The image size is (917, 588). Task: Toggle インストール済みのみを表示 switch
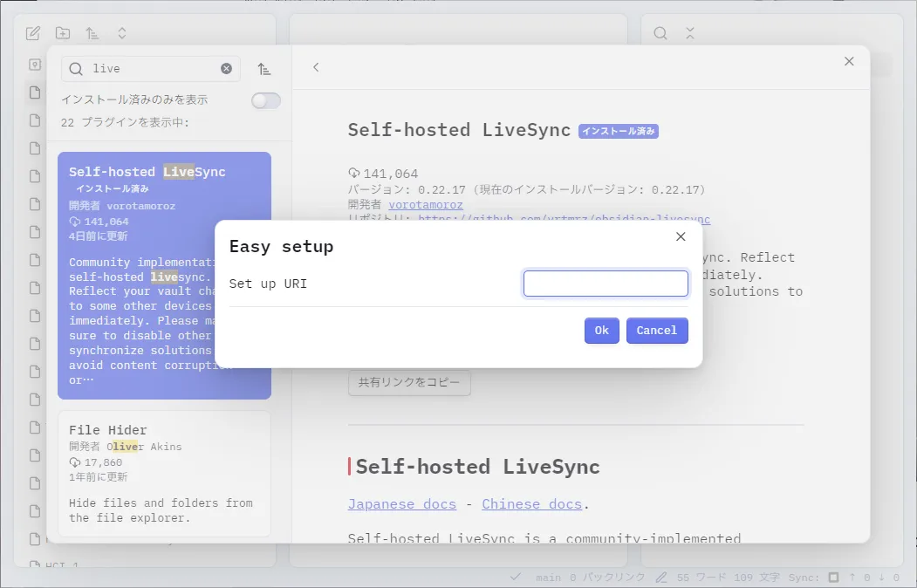(266, 100)
